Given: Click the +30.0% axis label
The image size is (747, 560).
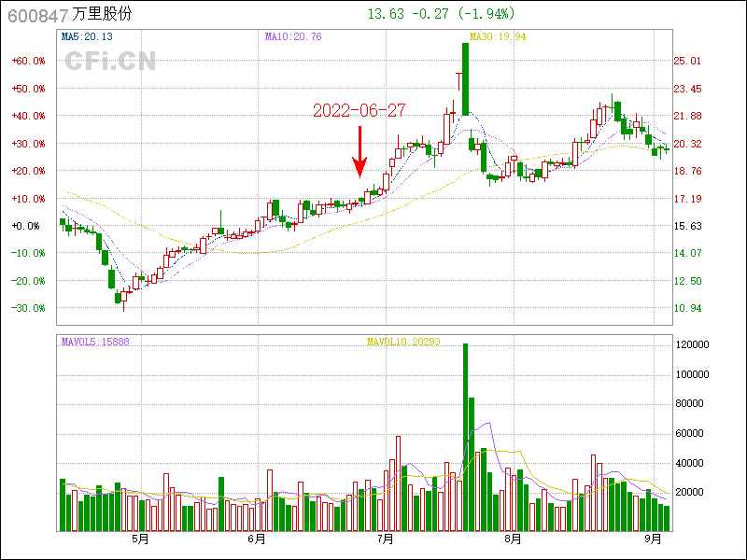Looking at the screenshot, I should click(x=29, y=144).
